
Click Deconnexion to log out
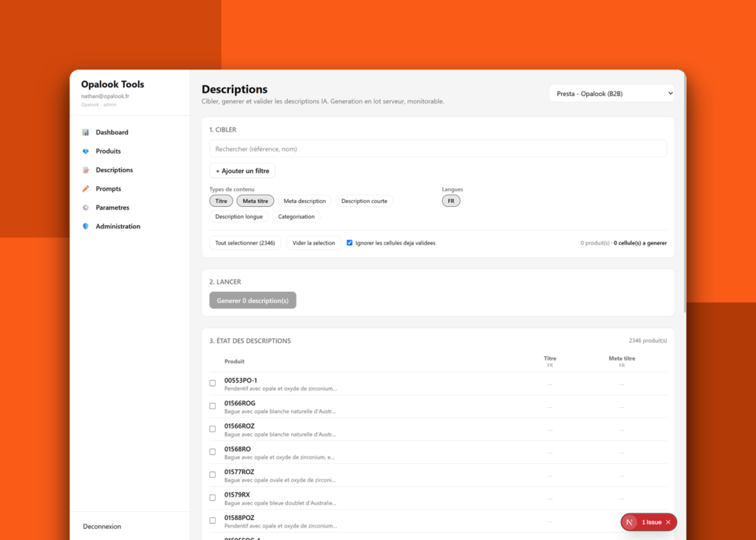tap(102, 527)
